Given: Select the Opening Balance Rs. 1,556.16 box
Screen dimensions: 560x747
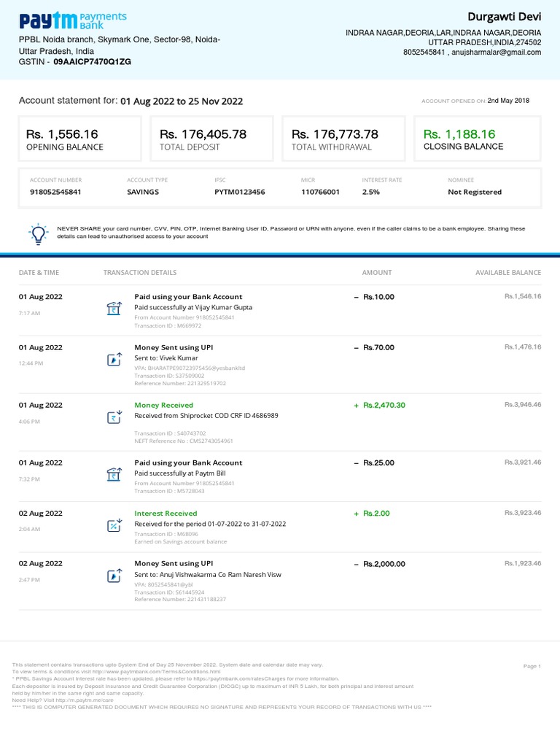Looking at the screenshot, I should point(79,139).
